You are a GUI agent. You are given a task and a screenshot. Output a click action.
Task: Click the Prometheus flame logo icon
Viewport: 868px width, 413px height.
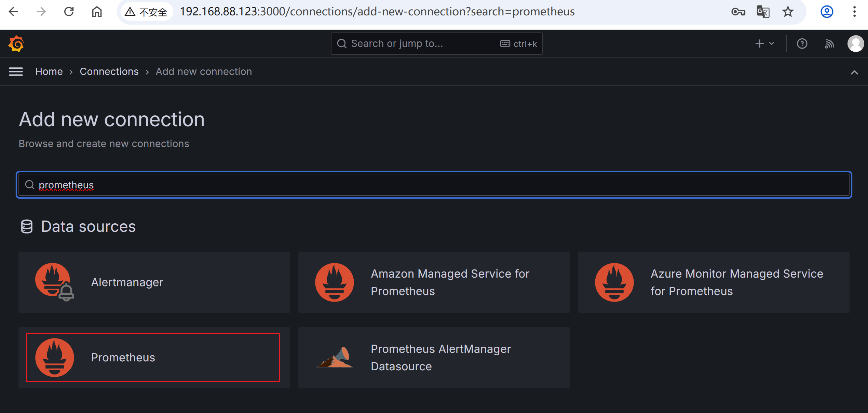(x=55, y=357)
